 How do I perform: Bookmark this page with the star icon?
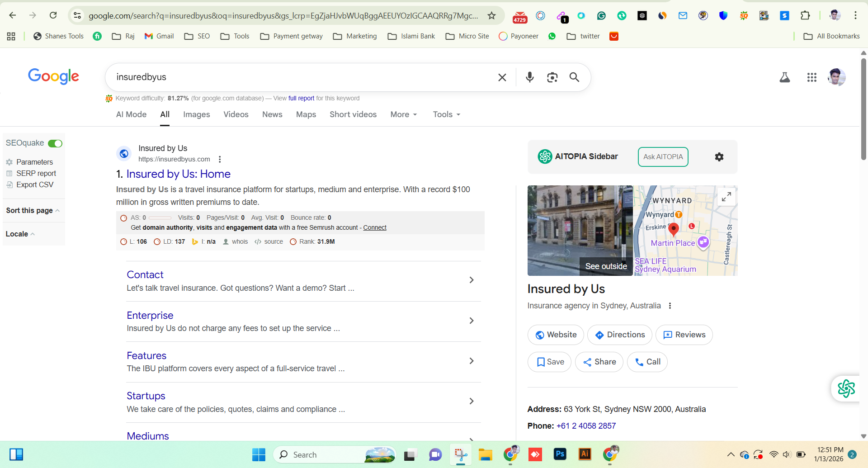click(x=491, y=16)
